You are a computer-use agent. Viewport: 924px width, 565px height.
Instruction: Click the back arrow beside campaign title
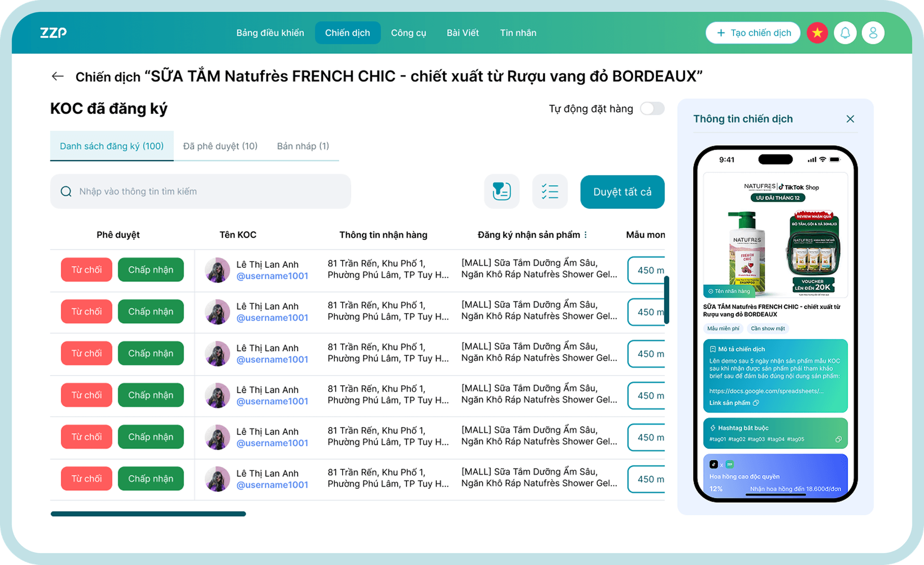58,76
